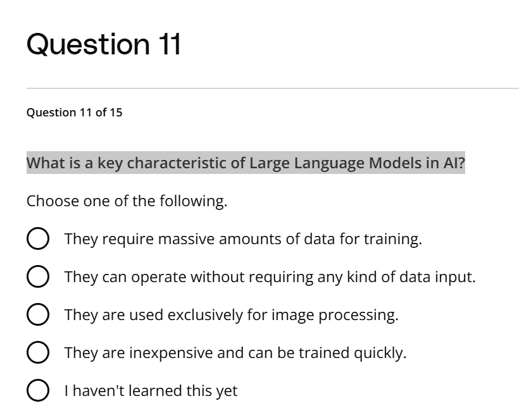This screenshot has width=519, height=420.
Task: Click the "Choose one of the following." instruction
Action: click(x=127, y=202)
